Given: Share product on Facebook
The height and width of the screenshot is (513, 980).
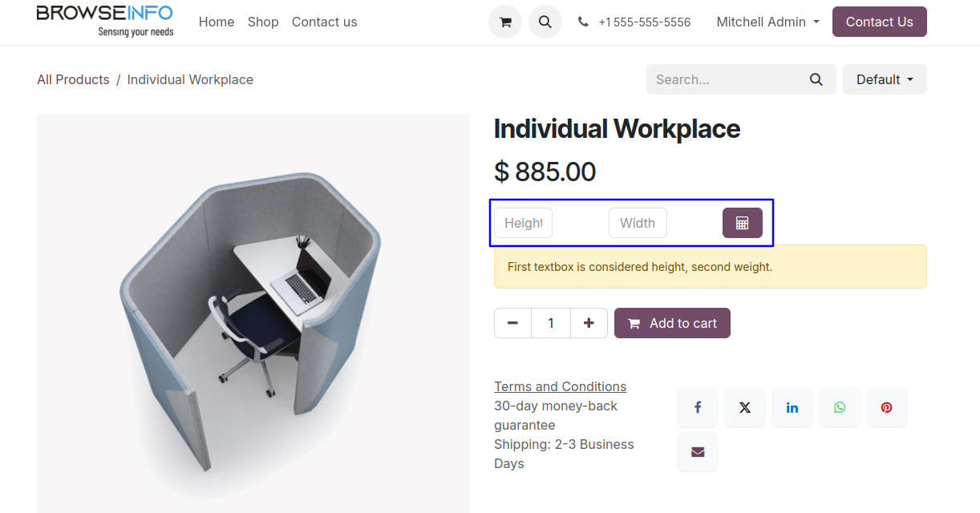Looking at the screenshot, I should coord(698,407).
